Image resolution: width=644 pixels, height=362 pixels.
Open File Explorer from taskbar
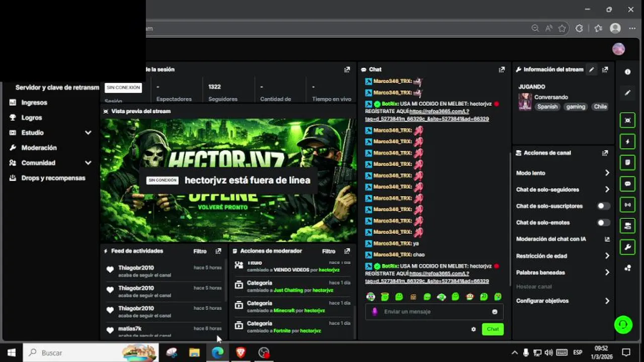pyautogui.click(x=194, y=352)
